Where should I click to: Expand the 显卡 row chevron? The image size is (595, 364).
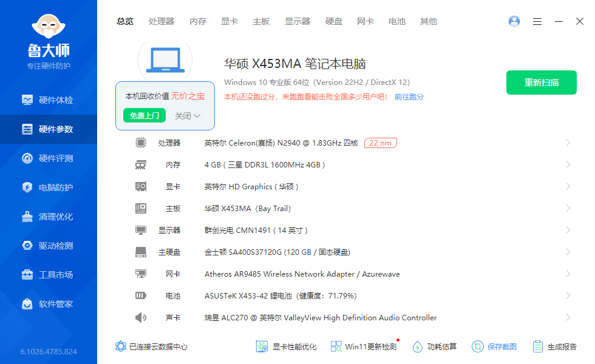pyautogui.click(x=568, y=187)
